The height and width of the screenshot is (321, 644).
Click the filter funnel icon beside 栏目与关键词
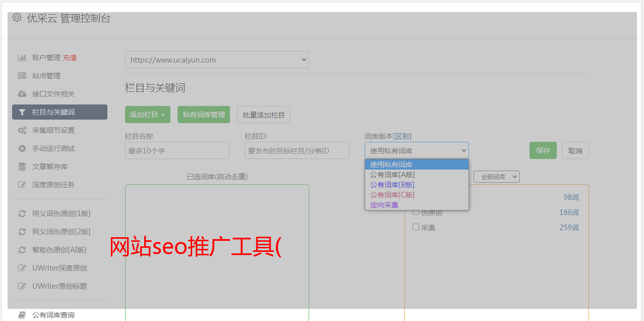(22, 112)
